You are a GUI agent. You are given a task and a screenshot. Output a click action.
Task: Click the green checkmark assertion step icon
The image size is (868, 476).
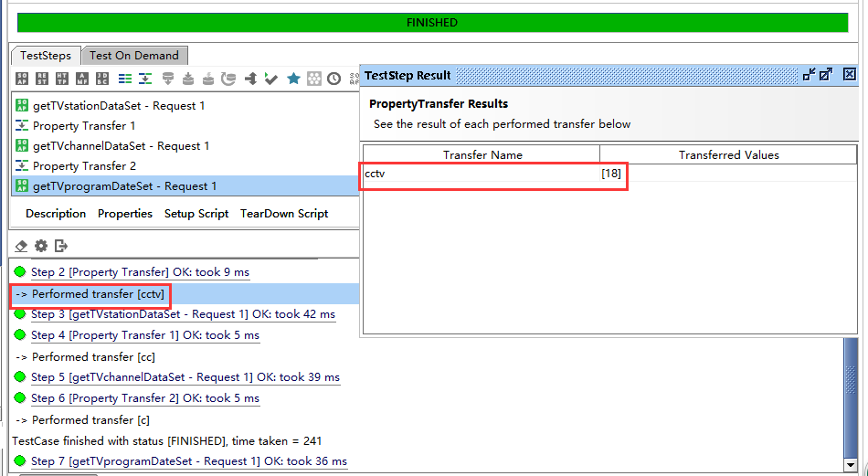tap(271, 79)
